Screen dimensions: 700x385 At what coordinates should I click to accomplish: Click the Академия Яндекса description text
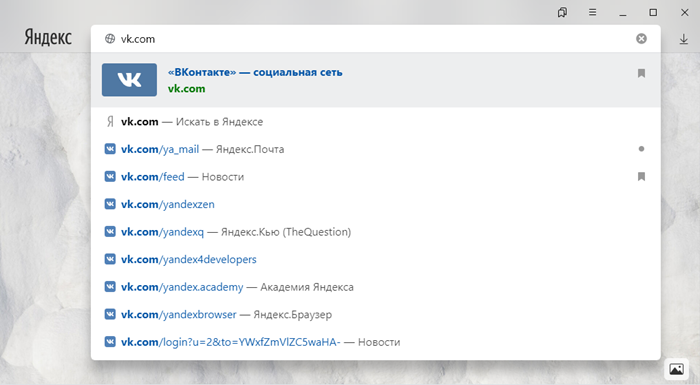[x=307, y=287]
